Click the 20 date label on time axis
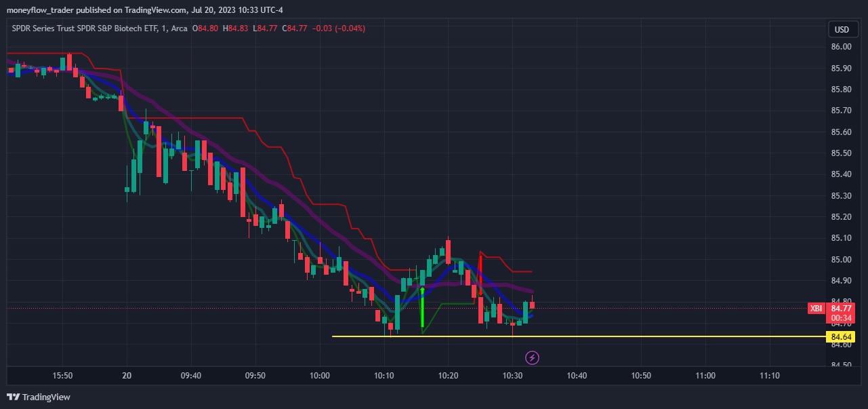868x409 pixels. (127, 375)
